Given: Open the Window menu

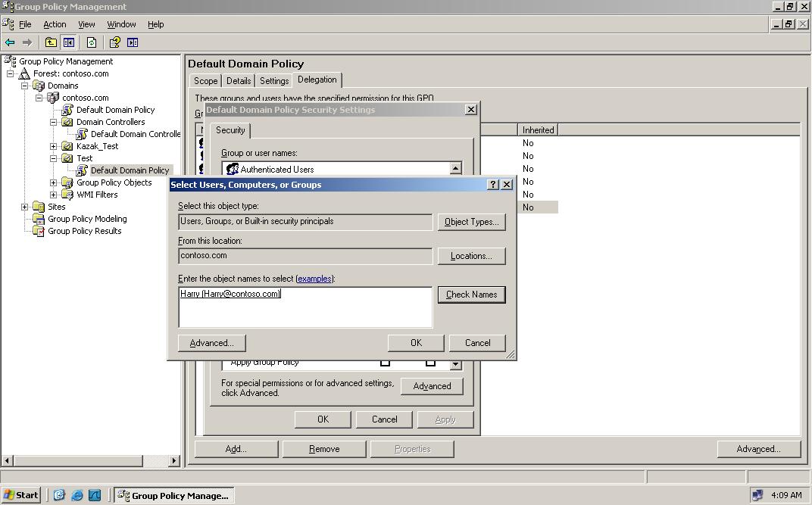Looking at the screenshot, I should [121, 24].
